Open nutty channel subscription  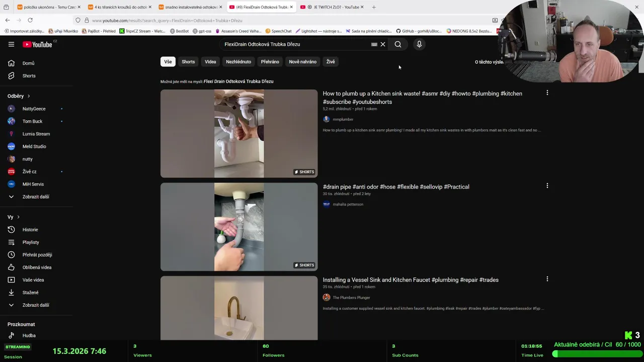coord(27,159)
